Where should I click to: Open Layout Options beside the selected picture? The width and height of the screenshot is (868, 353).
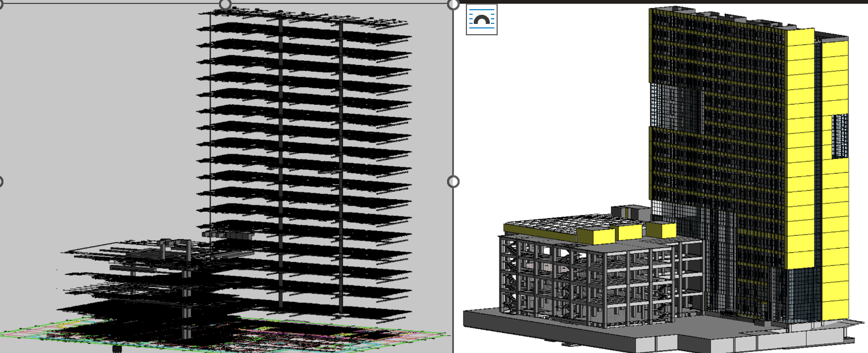tap(481, 19)
